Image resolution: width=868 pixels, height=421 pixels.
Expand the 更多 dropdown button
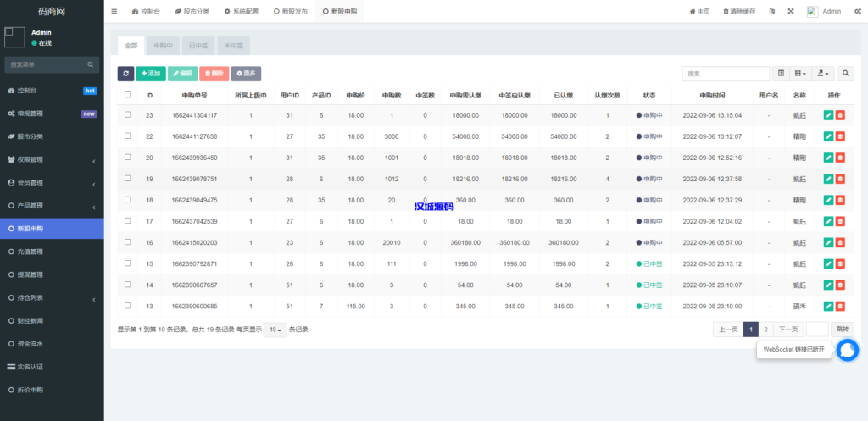246,74
